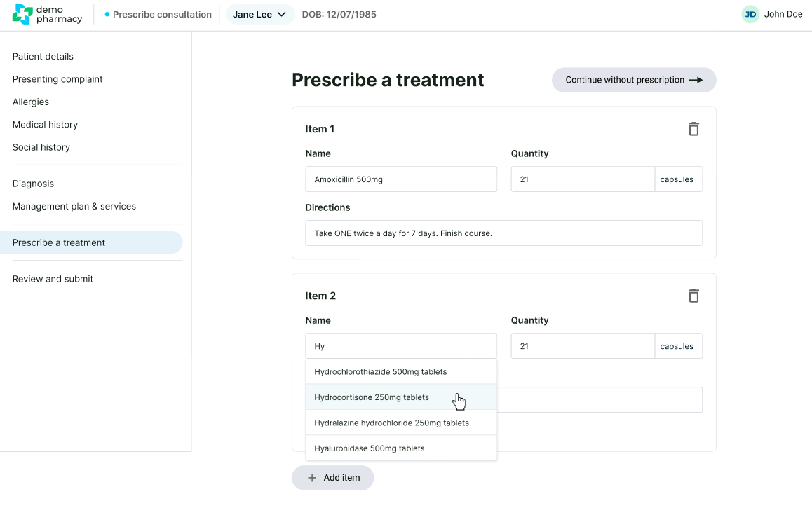The width and height of the screenshot is (812, 515).
Task: Go to Presenting complaint section
Action: click(57, 79)
